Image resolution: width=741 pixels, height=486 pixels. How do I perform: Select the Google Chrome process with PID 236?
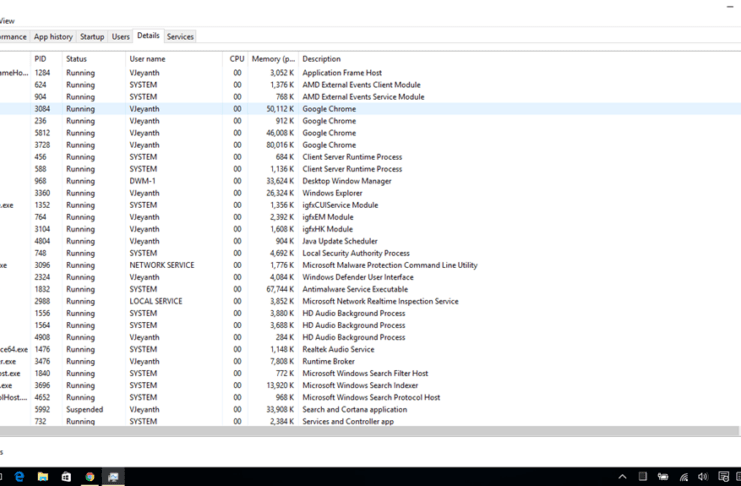(x=370, y=121)
